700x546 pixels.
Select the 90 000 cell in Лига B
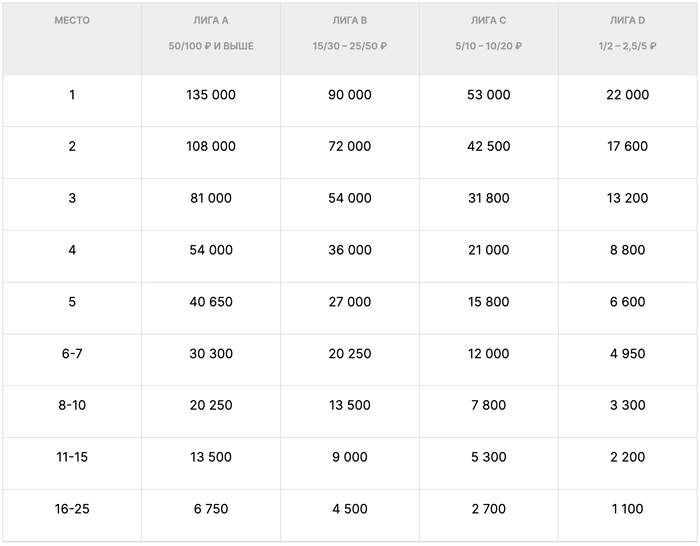pyautogui.click(x=350, y=95)
